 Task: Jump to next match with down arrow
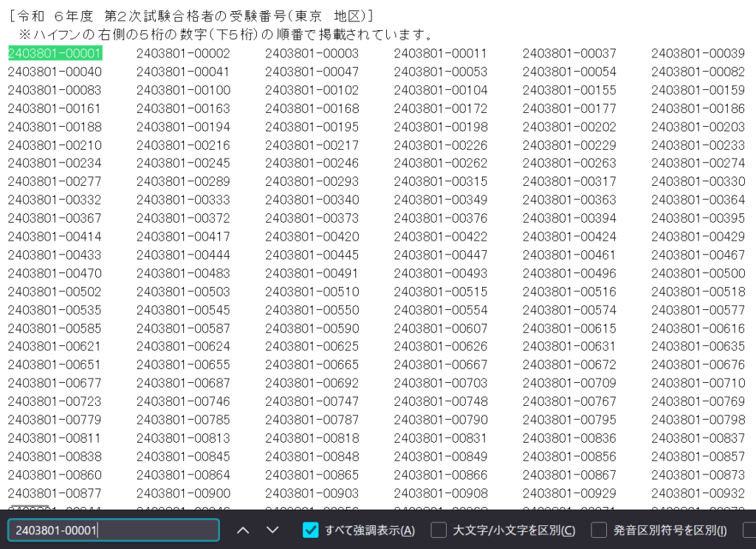272,530
